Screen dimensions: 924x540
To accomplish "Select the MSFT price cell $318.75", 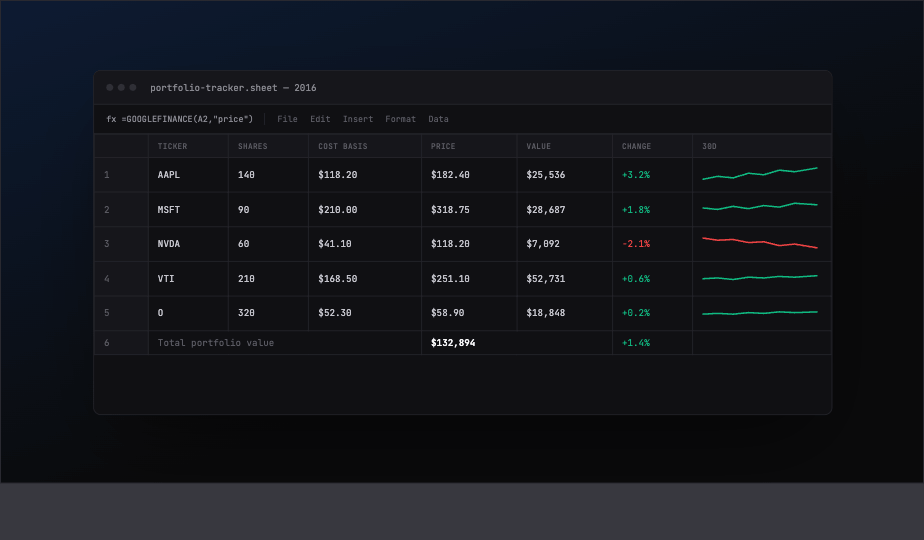I will pyautogui.click(x=469, y=210).
